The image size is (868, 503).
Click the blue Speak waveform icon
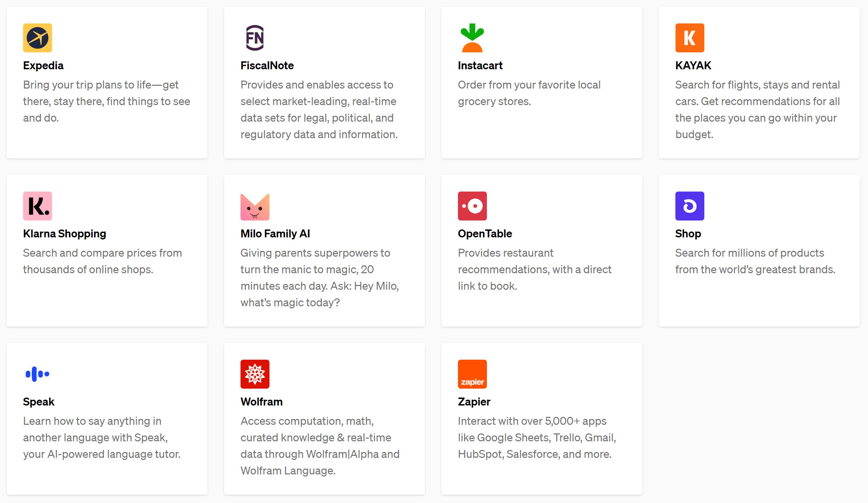[x=38, y=374]
